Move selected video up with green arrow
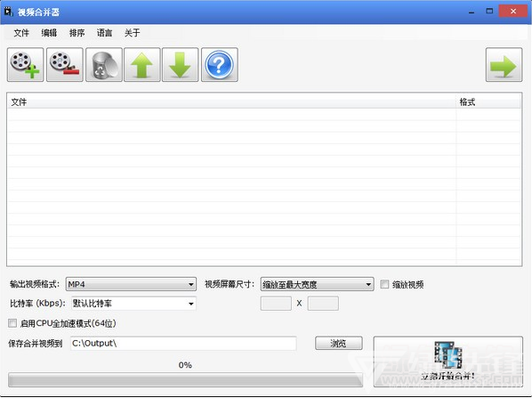 point(142,64)
